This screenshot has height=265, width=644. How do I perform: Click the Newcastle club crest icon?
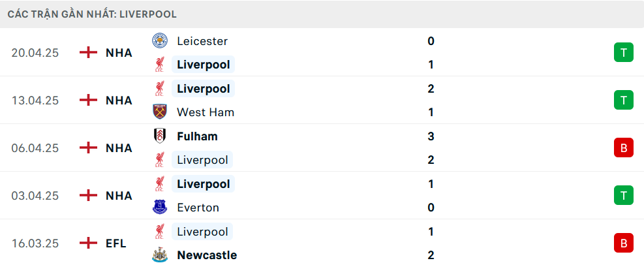pos(159,255)
